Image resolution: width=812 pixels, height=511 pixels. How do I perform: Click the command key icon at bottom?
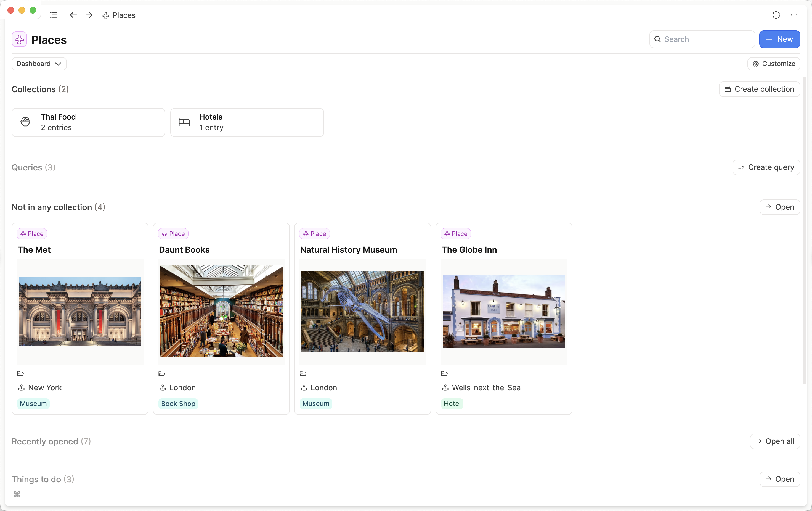[17, 494]
